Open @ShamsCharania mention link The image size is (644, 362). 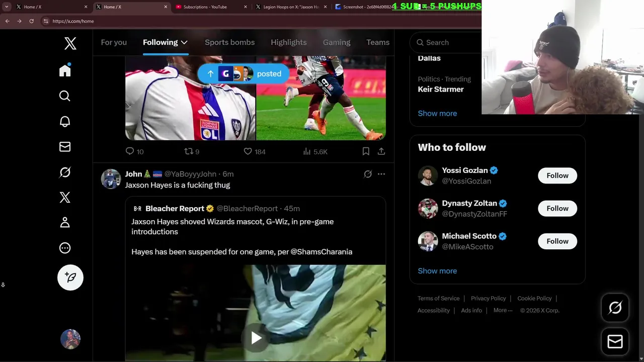point(321,252)
